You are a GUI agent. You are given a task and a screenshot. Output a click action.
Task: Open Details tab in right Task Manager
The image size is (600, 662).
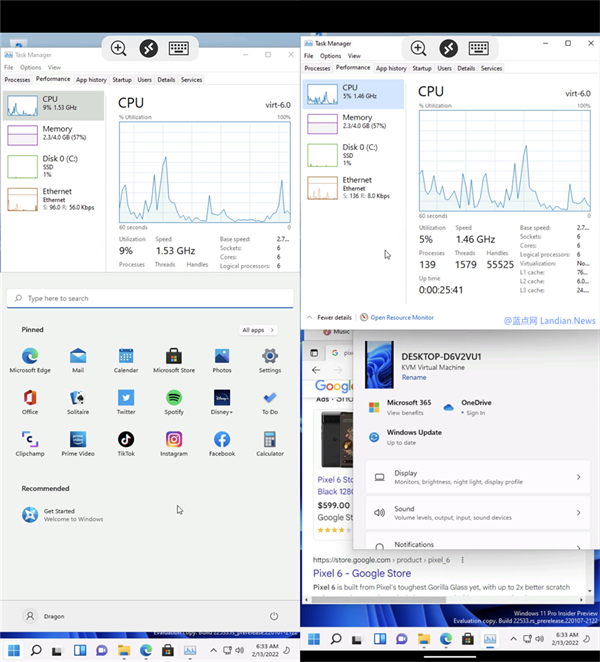pos(466,68)
